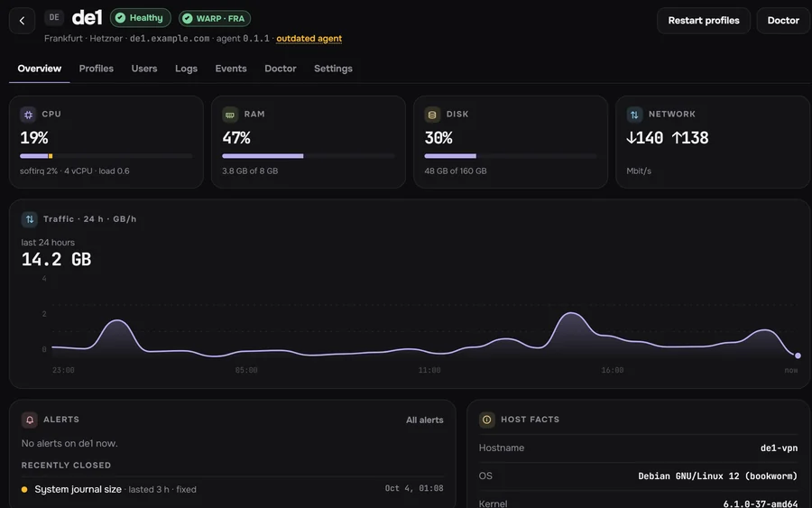
Task: Click the 'Debian GNU/Linux 12 (bookworm)' value
Action: point(718,476)
